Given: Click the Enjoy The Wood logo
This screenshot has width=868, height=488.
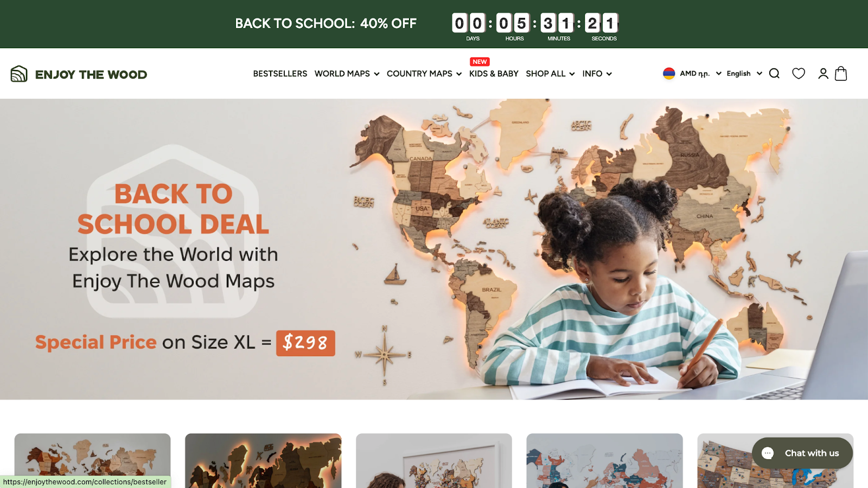Looking at the screenshot, I should 79,74.
